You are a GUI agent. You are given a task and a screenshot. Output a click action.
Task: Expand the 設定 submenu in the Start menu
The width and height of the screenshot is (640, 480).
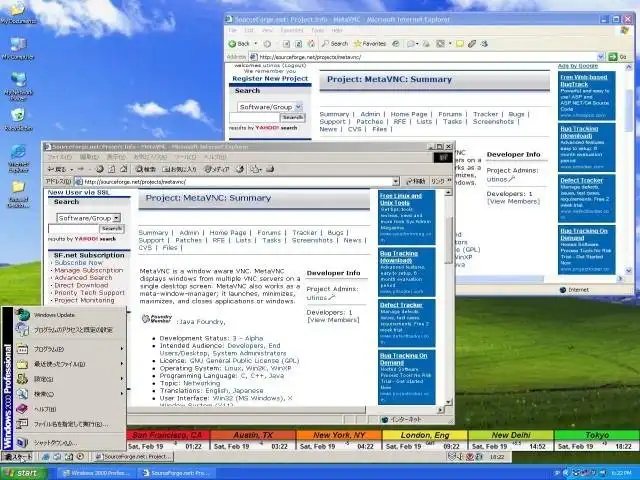[x=70, y=379]
